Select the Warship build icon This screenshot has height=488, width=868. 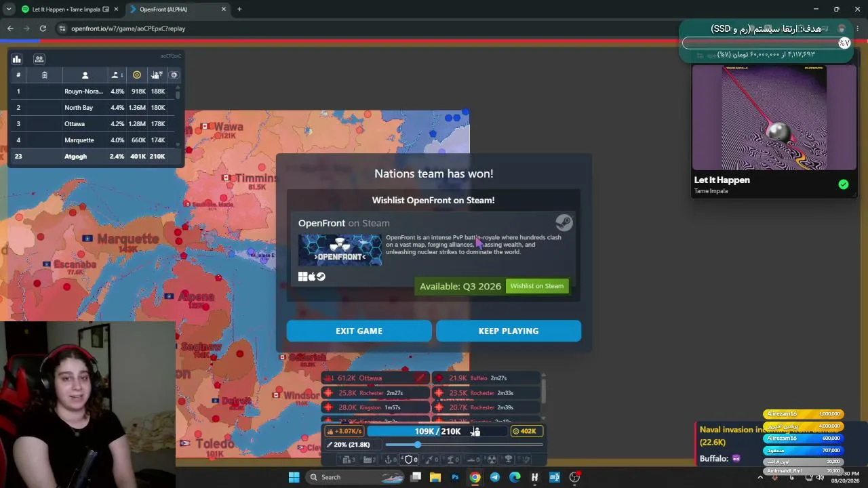[473, 460]
